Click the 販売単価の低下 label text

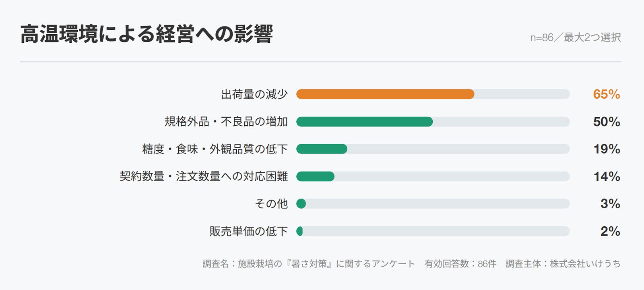tap(249, 231)
